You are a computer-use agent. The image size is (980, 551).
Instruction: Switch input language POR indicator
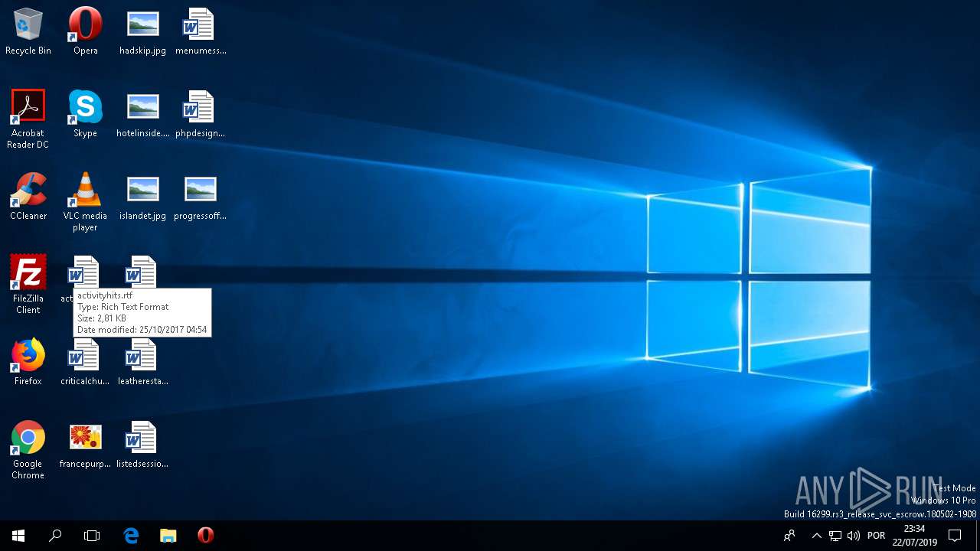tap(877, 536)
